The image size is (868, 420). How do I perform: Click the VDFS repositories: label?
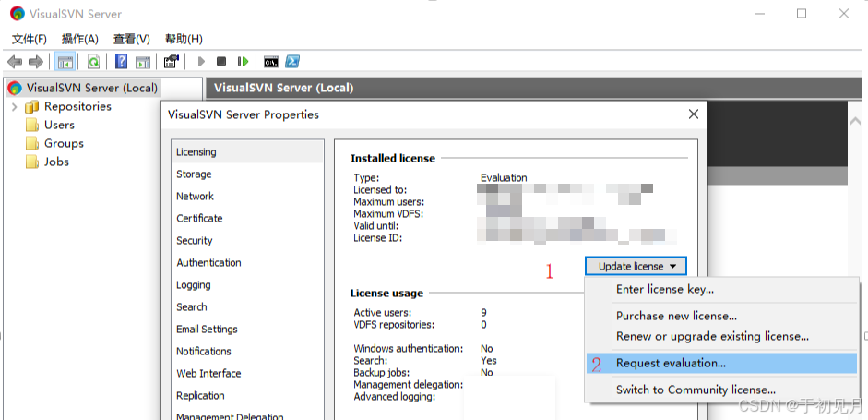click(394, 325)
